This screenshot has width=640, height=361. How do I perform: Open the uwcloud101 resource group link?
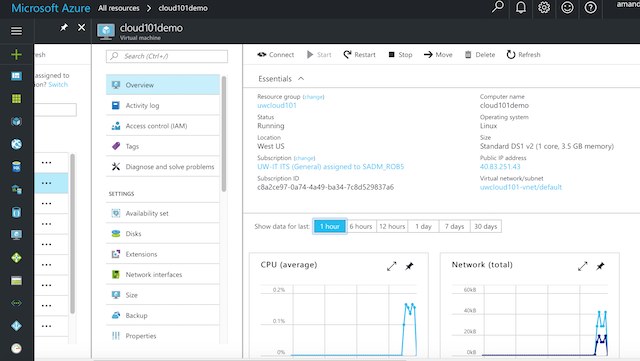tap(277, 105)
